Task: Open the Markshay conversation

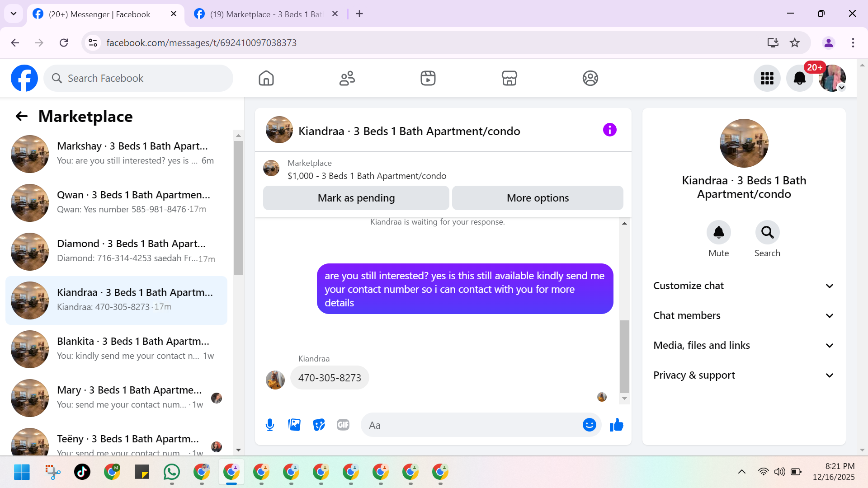Action: coord(117,154)
